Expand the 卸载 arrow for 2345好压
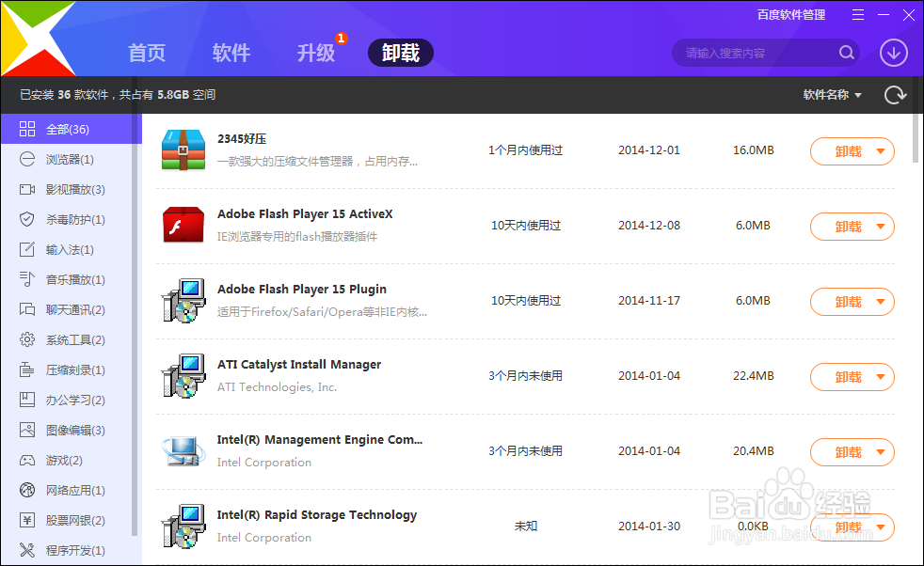This screenshot has width=924, height=566. tap(881, 151)
